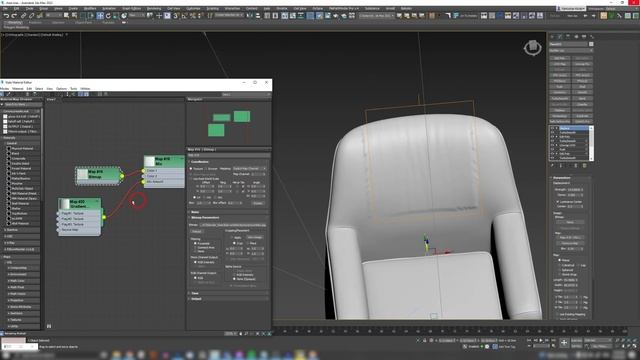Image resolution: width=640 pixels, height=360 pixels.
Task: Toggle Luminance Center checkbox
Action: (558, 202)
